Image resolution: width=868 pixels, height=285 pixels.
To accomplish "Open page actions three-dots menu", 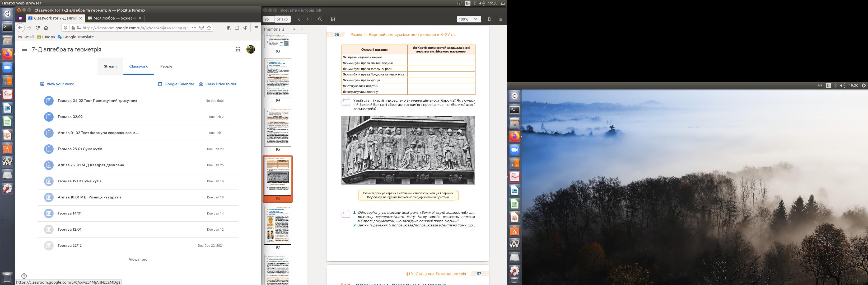I will [194, 28].
